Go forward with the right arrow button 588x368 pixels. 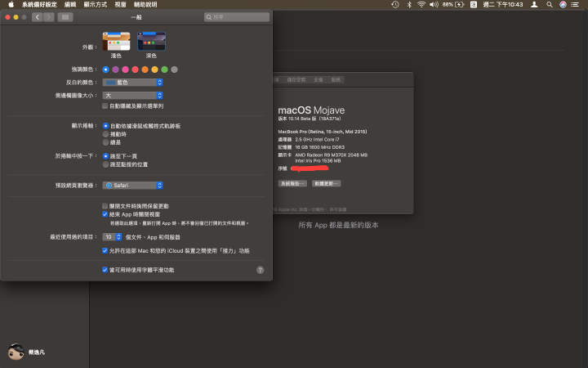coord(49,17)
